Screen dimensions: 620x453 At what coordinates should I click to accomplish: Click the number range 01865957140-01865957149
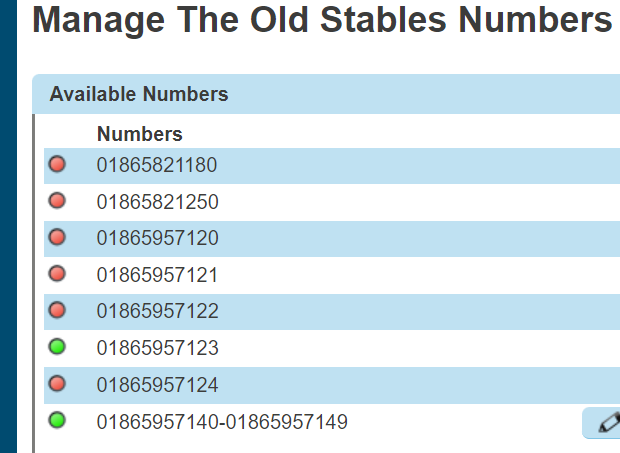(222, 422)
